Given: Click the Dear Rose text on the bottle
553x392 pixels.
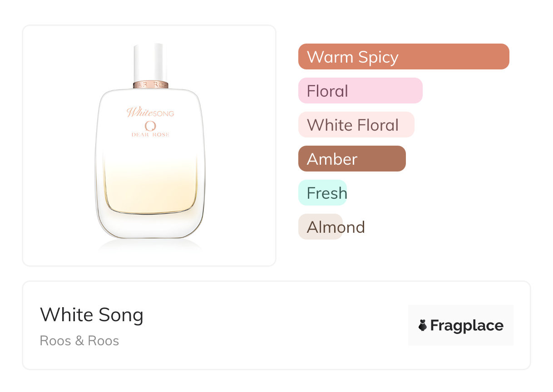Looking at the screenshot, I should pos(150,135).
